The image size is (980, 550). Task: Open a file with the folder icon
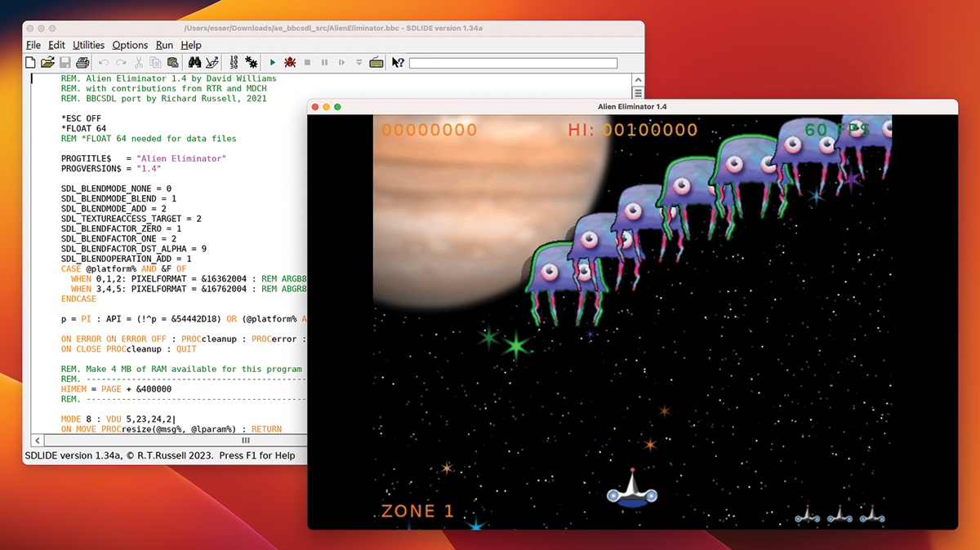point(47,62)
